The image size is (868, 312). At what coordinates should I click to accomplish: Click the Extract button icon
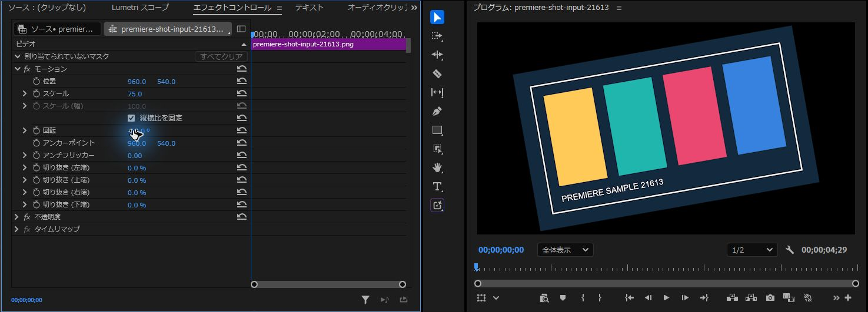(x=751, y=298)
